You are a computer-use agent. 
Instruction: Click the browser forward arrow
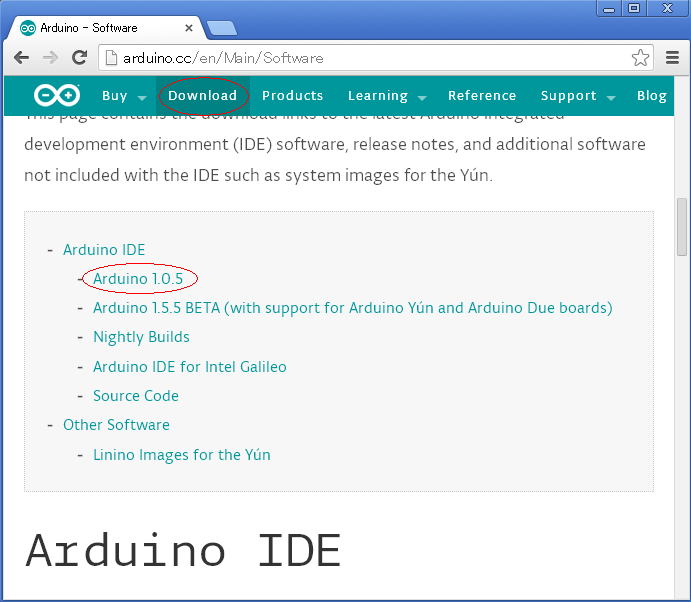point(50,58)
